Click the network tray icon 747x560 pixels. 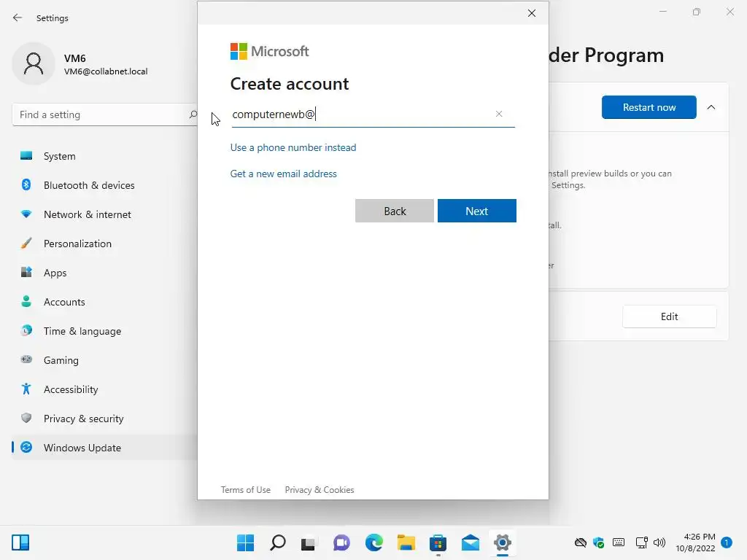(x=642, y=542)
